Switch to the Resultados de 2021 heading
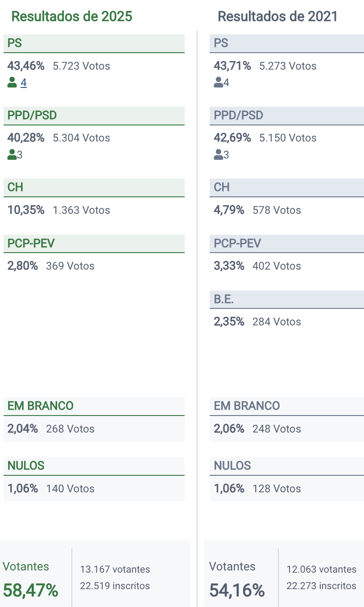Viewport: 364px width, 607px height. click(277, 17)
